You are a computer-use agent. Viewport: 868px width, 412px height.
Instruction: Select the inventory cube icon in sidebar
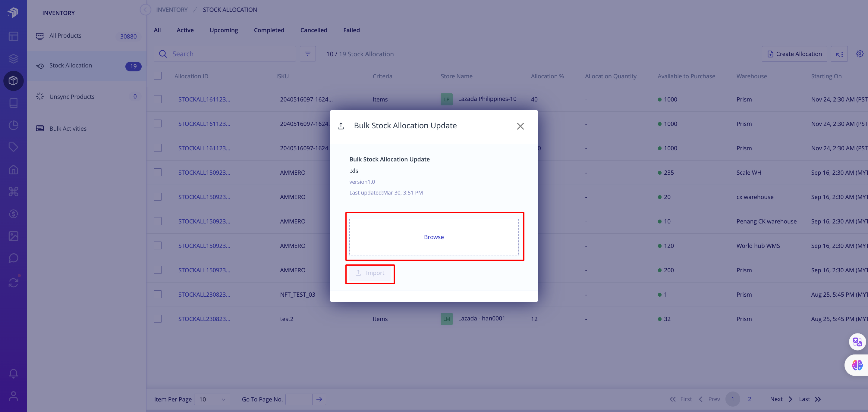(13, 81)
